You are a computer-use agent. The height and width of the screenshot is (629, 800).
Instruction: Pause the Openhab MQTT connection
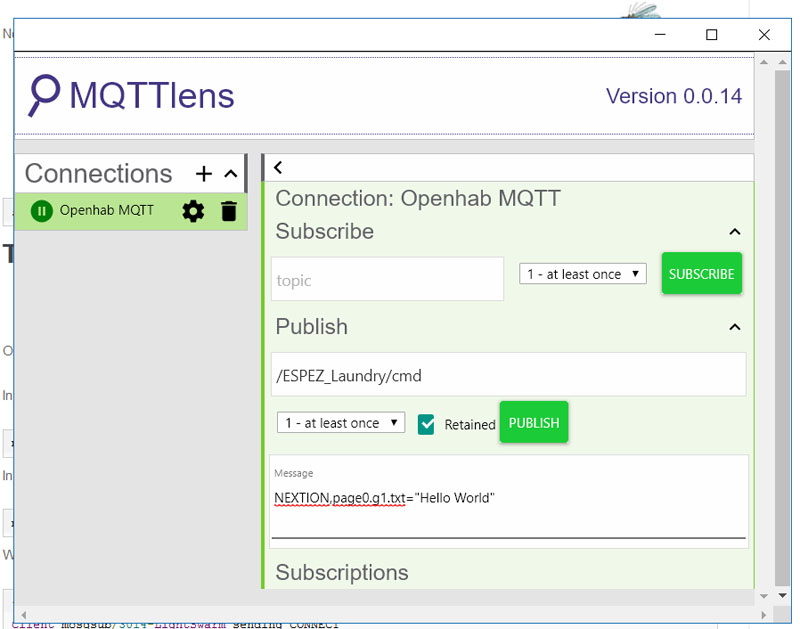coord(41,211)
